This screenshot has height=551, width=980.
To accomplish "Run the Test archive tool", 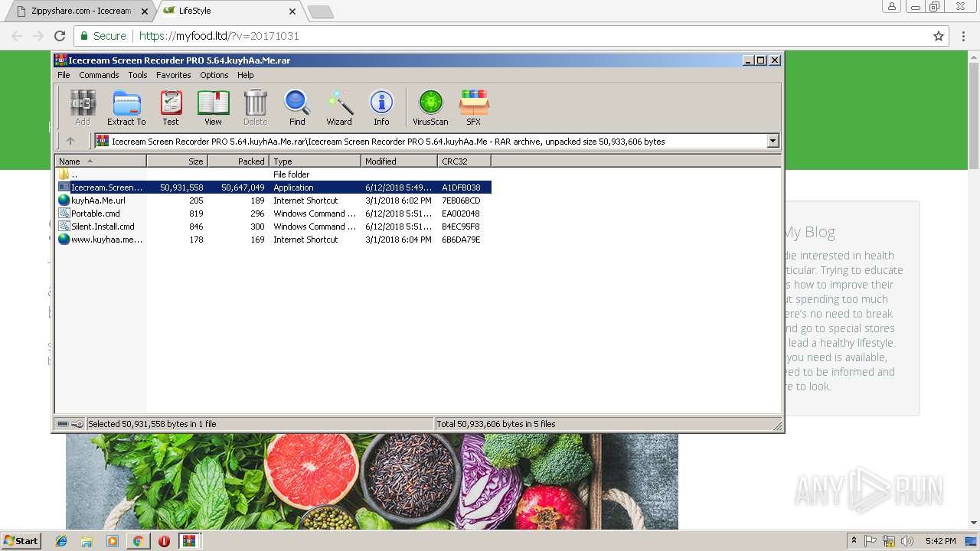I will [171, 107].
